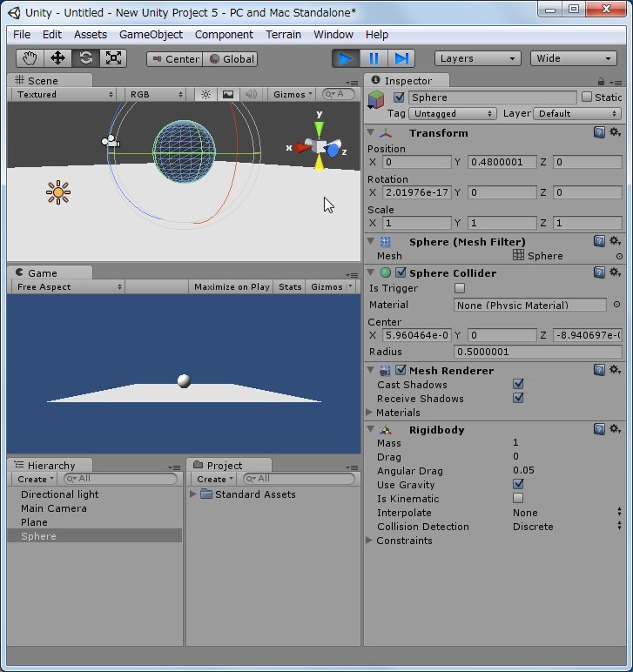Viewport: 633px width, 672px height.
Task: Toggle the Cast Shadows checkbox
Action: pos(518,384)
